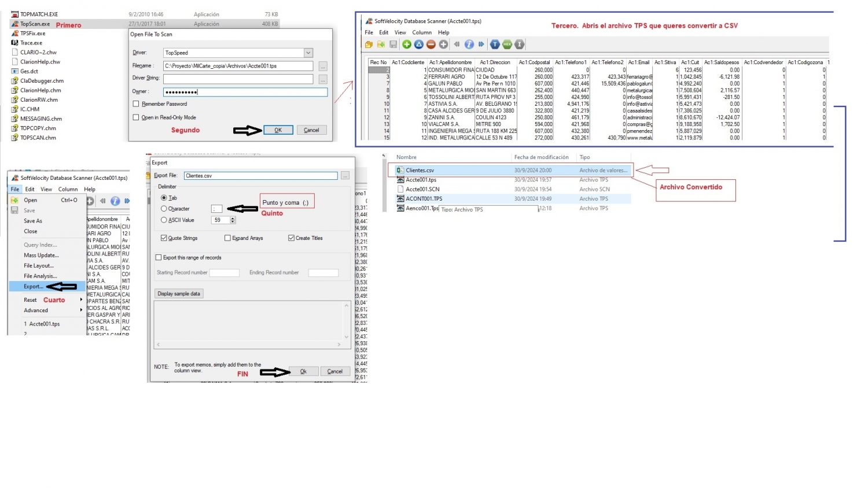Click next-record arrows icon in top scanner toolbar
This screenshot has width=868, height=488.
tap(481, 45)
